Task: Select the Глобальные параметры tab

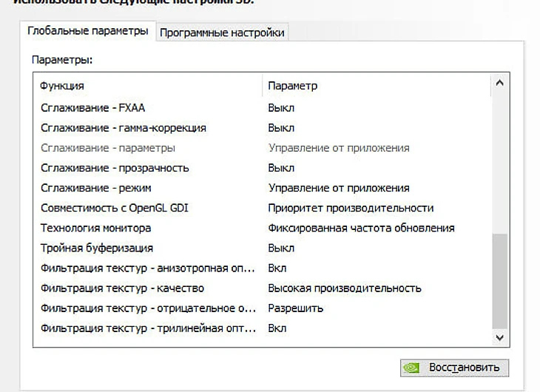Action: 87,32
